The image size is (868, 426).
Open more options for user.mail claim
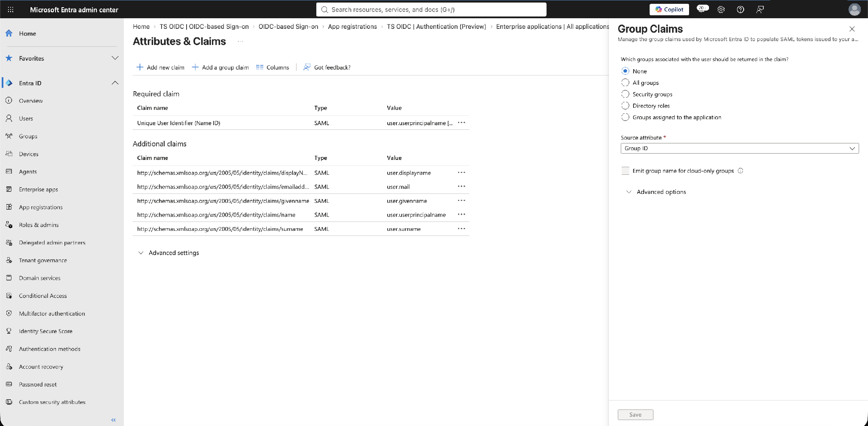(461, 186)
